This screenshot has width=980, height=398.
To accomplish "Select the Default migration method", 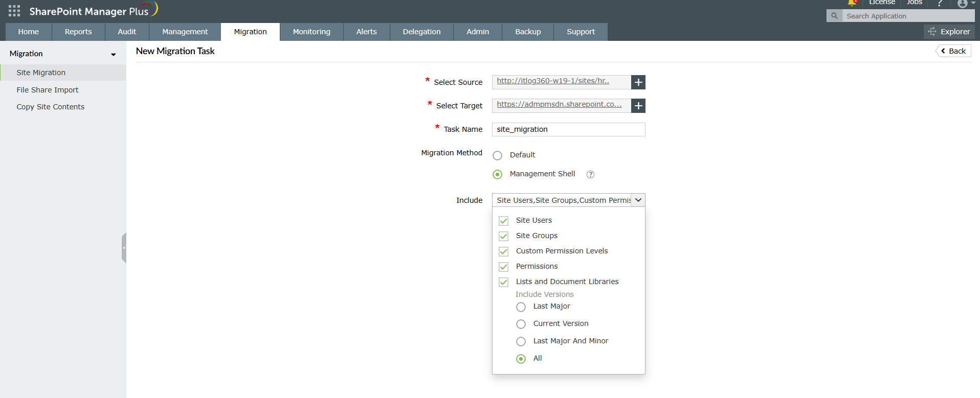I will (497, 155).
